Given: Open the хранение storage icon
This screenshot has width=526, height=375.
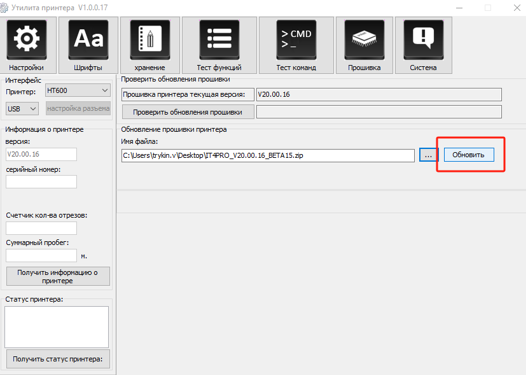Looking at the screenshot, I should [150, 40].
